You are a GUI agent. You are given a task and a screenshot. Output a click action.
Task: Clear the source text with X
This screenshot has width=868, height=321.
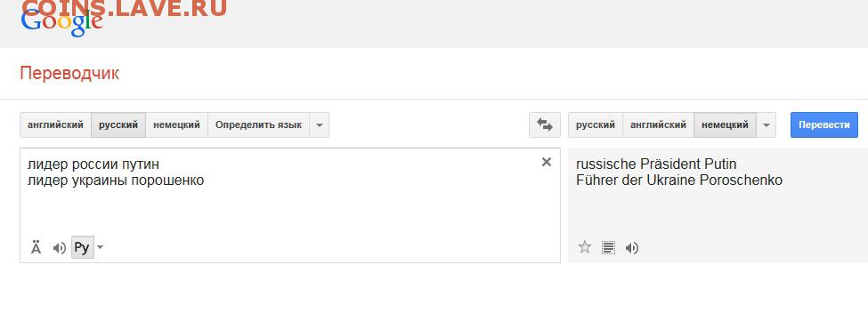[547, 162]
